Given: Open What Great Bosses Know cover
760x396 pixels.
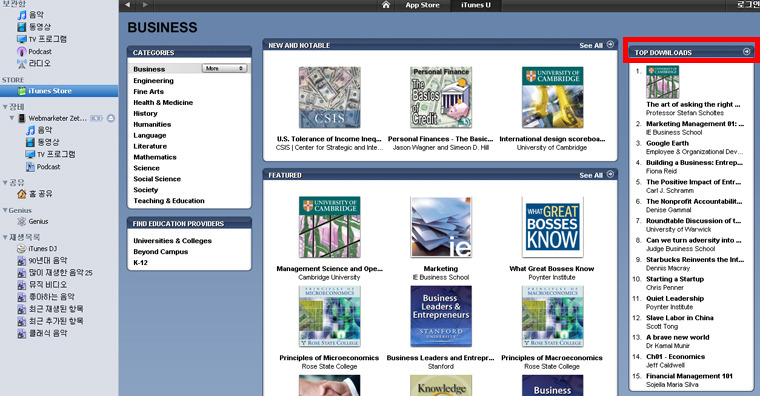Looking at the screenshot, I should [x=552, y=227].
